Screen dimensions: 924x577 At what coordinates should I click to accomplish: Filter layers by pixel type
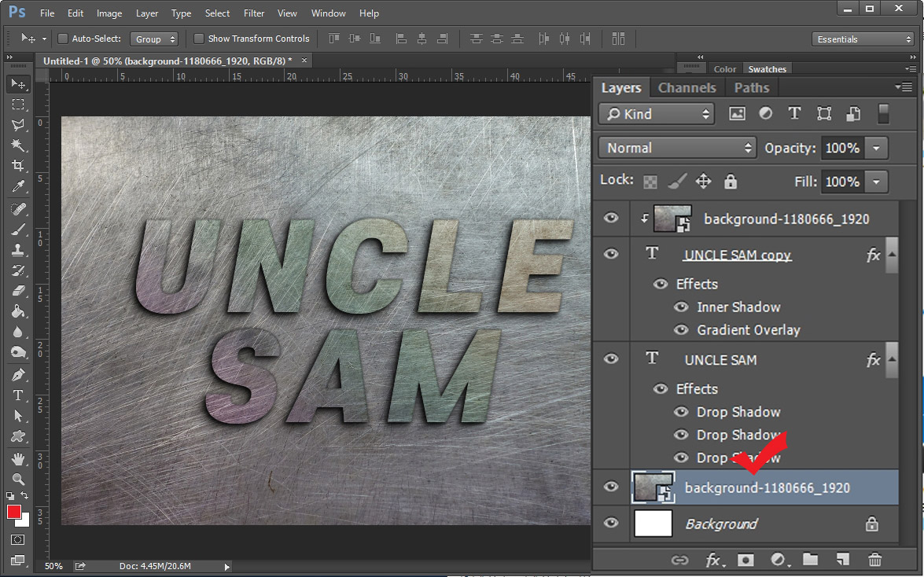[737, 114]
